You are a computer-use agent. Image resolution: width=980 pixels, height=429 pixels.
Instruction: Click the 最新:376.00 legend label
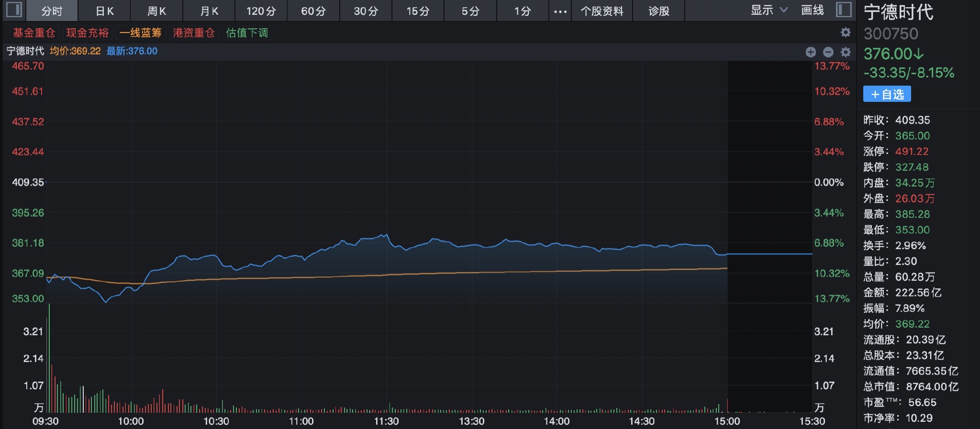click(132, 51)
